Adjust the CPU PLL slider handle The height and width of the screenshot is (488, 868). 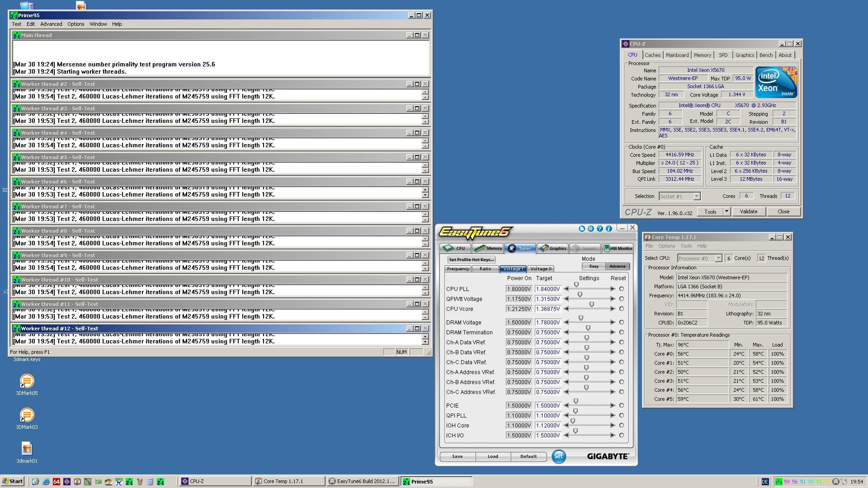click(x=576, y=285)
